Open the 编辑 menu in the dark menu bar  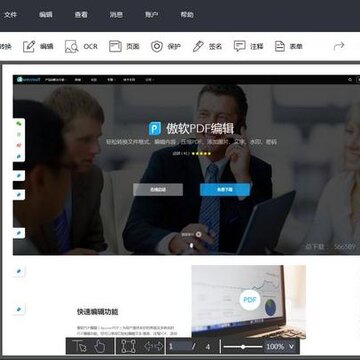[46, 15]
